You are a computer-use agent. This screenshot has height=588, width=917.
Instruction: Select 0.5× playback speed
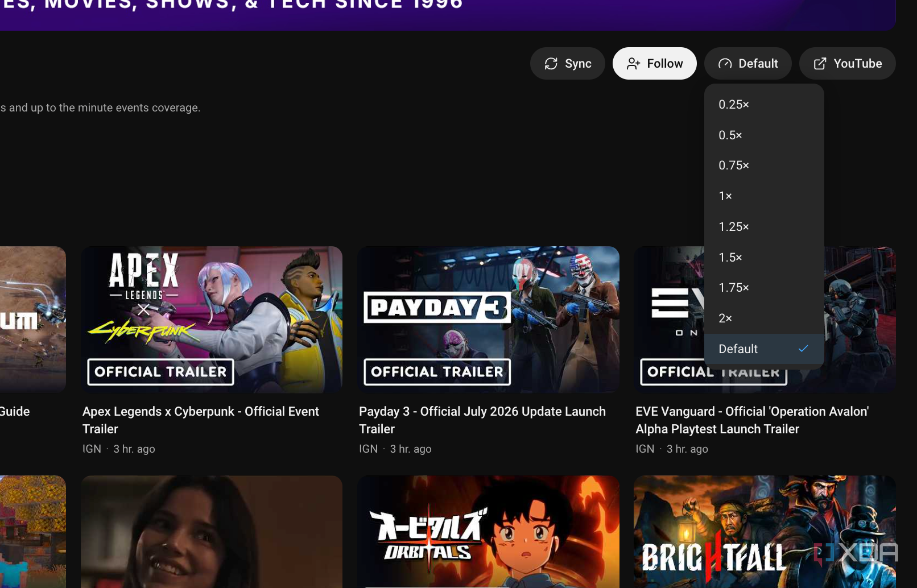point(764,135)
